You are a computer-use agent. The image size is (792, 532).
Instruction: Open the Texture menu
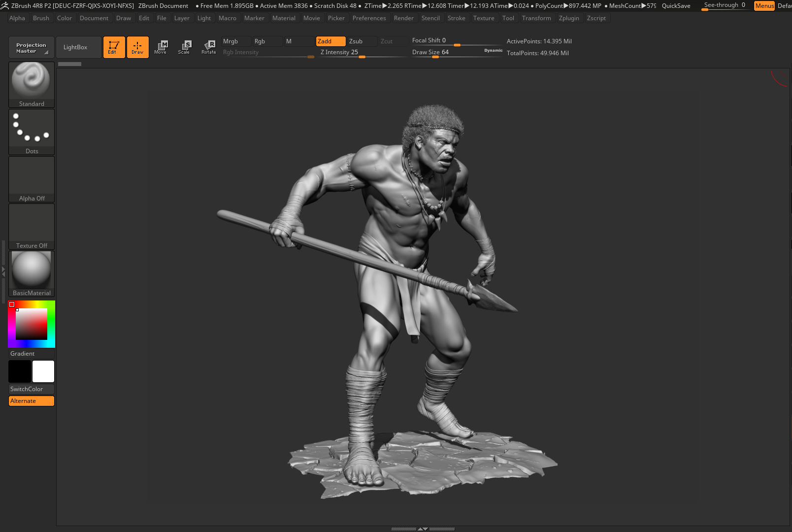pos(484,18)
